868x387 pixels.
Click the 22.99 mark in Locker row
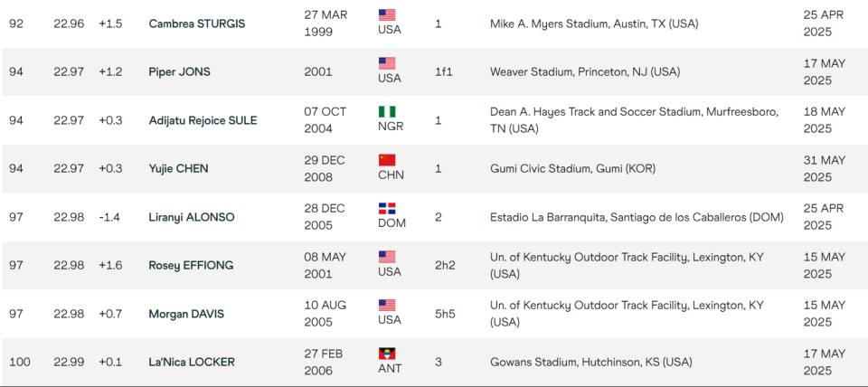[x=69, y=362]
